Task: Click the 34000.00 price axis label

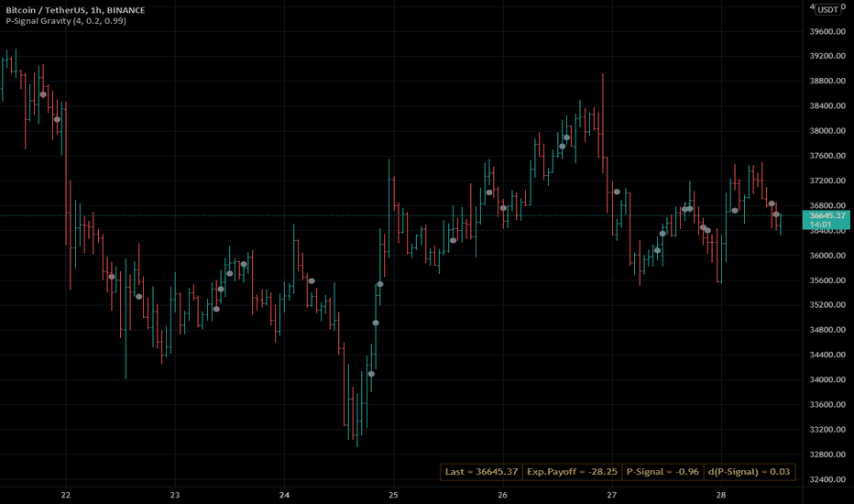Action: tap(827, 379)
